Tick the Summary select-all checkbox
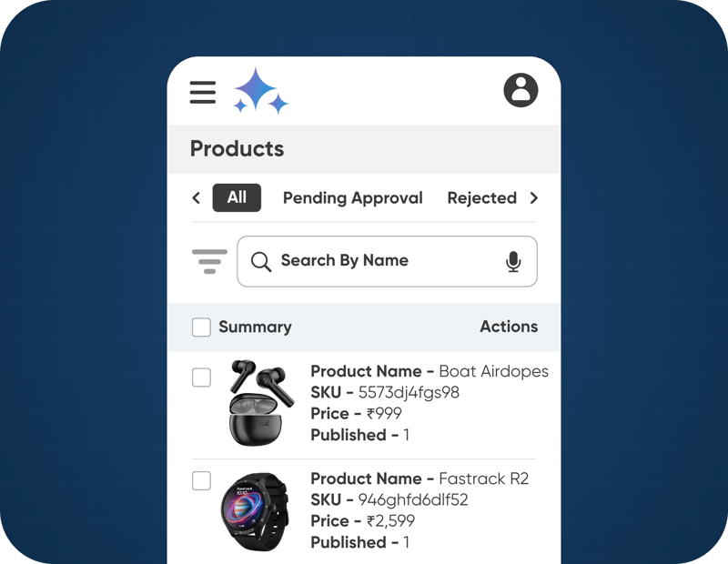Screen dimensions: 728x564 click(201, 327)
